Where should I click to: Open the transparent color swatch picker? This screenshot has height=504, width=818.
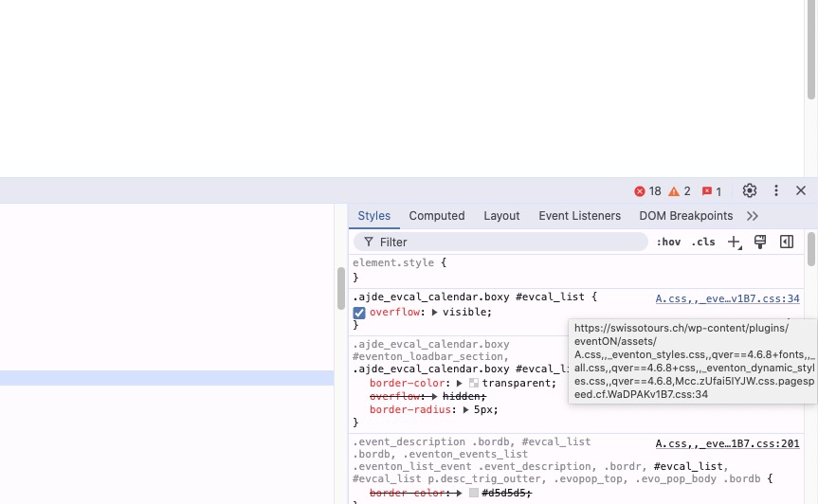474,383
